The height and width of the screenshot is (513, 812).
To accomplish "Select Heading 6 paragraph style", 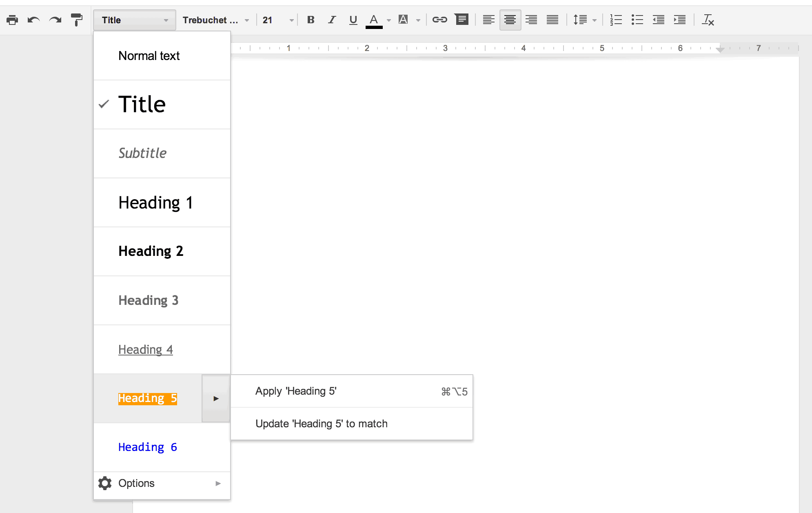I will (149, 447).
